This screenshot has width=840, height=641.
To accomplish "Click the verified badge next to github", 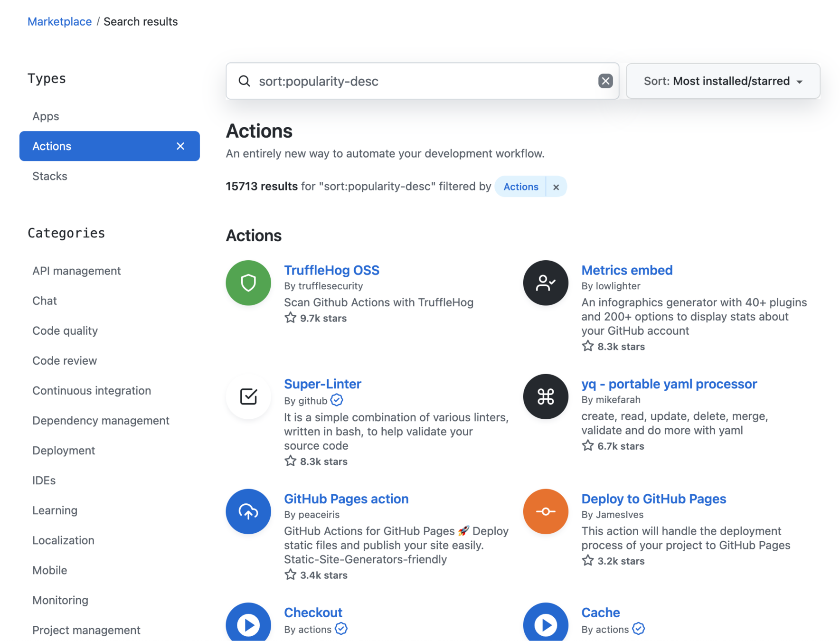I will [337, 400].
